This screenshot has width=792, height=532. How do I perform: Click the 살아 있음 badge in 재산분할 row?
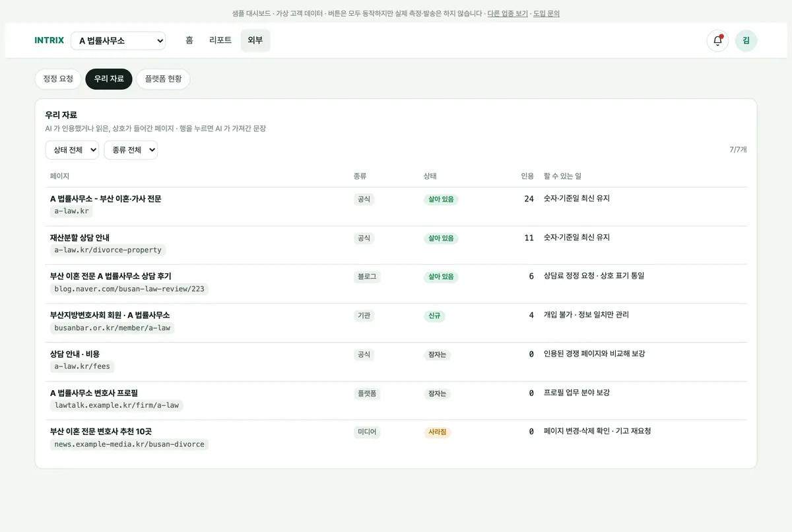click(x=441, y=238)
